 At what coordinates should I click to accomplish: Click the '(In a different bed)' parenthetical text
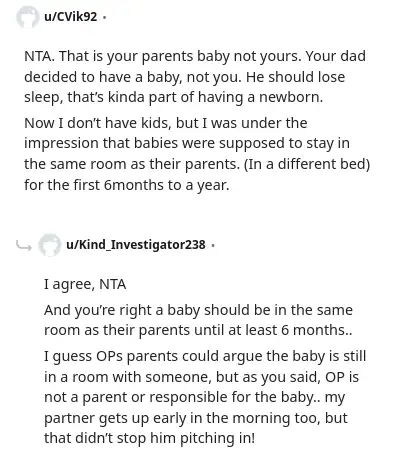(x=307, y=164)
